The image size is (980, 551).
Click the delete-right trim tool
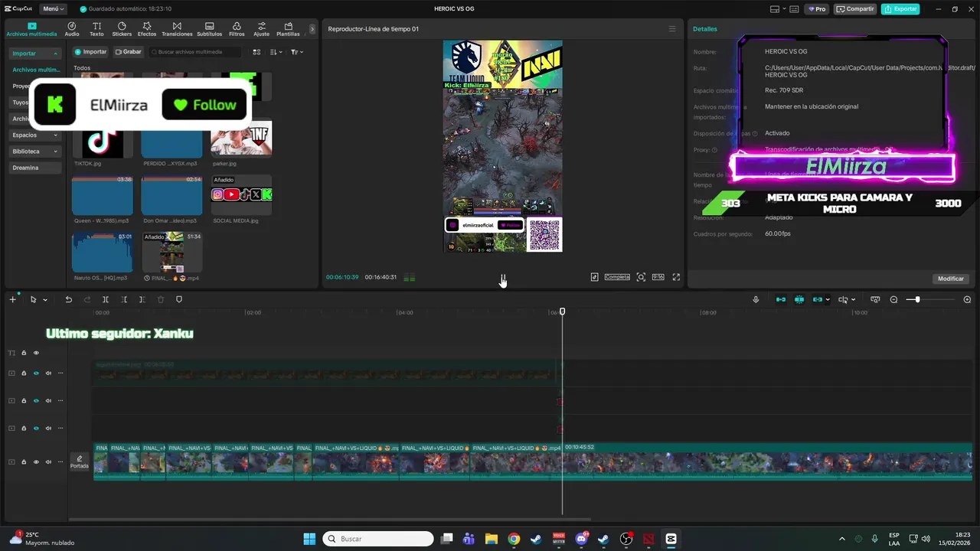142,299
